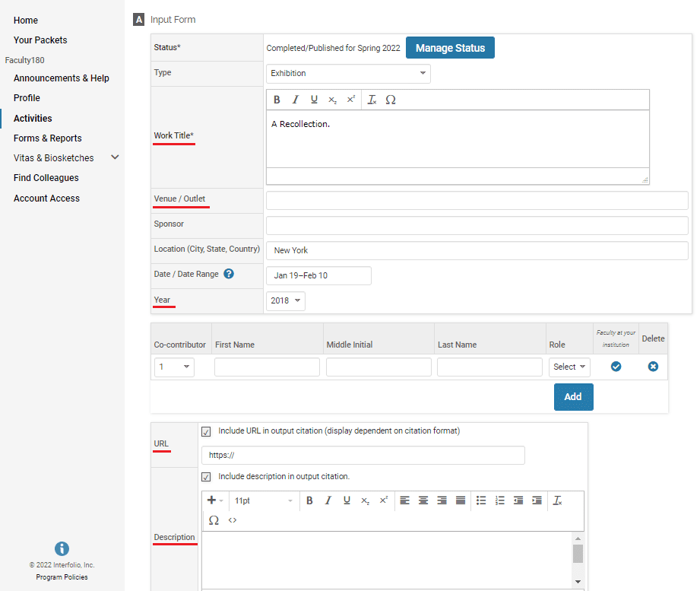Screen dimensions: 700x591
Task: Open Profile in sidebar
Action: coord(27,98)
